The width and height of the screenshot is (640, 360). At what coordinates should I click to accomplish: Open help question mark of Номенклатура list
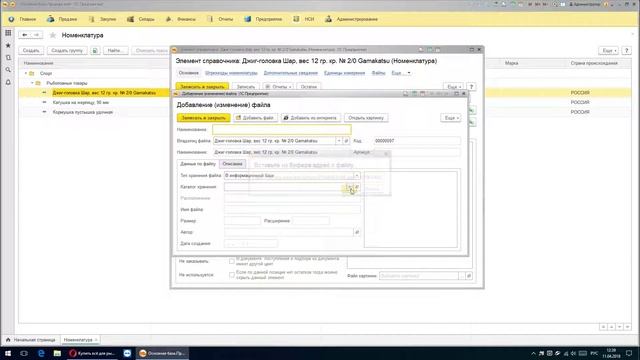(x=627, y=51)
